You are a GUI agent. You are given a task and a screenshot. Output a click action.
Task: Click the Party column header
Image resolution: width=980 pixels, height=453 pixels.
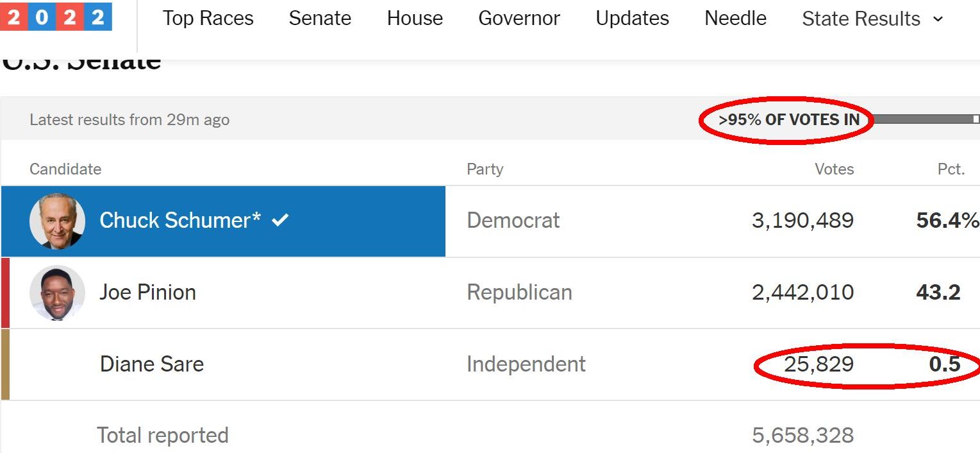pyautogui.click(x=485, y=169)
